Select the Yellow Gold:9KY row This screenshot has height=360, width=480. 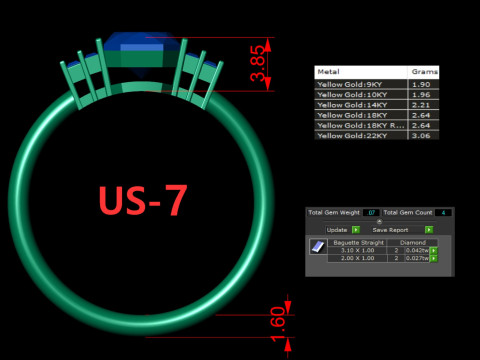tap(377, 84)
